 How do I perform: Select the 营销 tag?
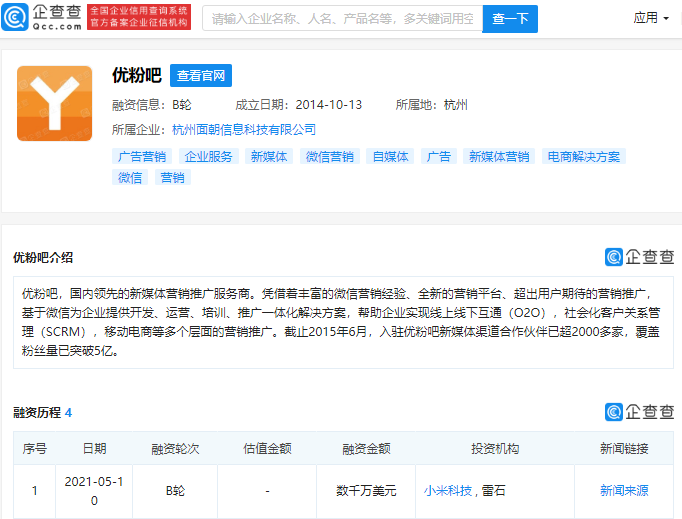(173, 177)
